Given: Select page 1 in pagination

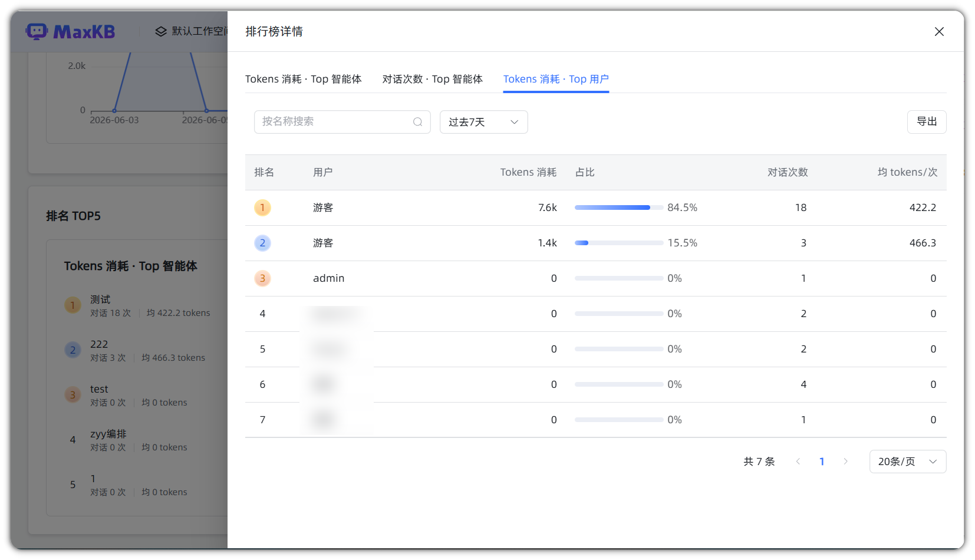Looking at the screenshot, I should coord(822,462).
